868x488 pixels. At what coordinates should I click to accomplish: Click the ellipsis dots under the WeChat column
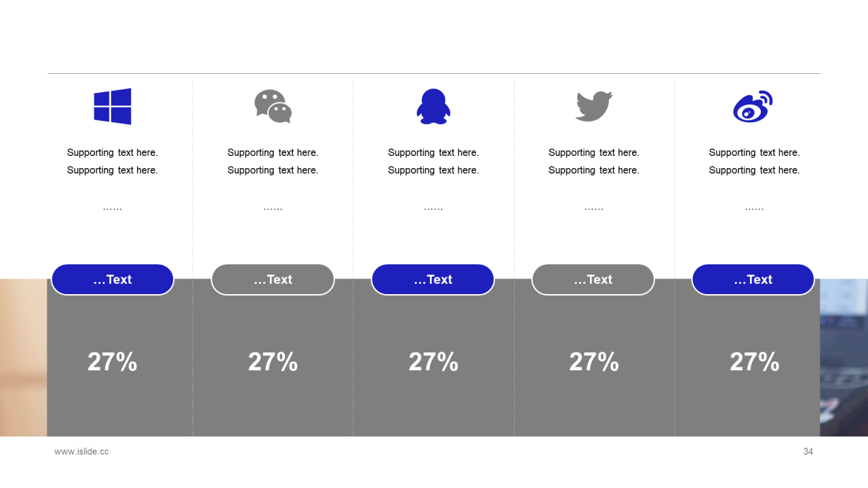[x=273, y=209]
